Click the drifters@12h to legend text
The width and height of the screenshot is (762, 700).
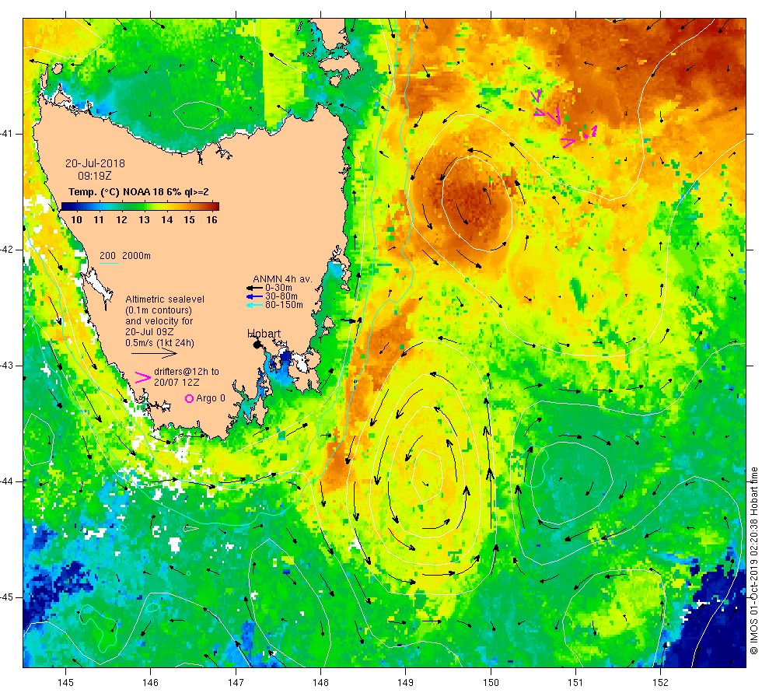[x=187, y=372]
